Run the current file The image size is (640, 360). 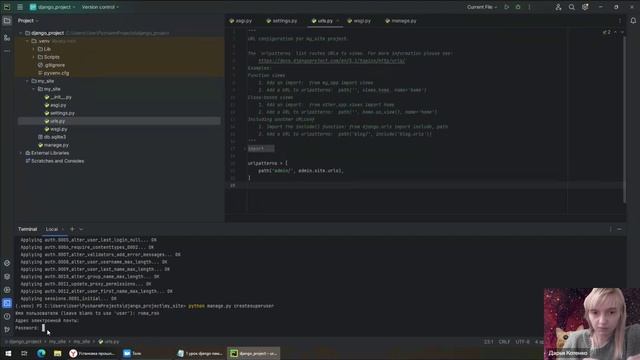(507, 7)
